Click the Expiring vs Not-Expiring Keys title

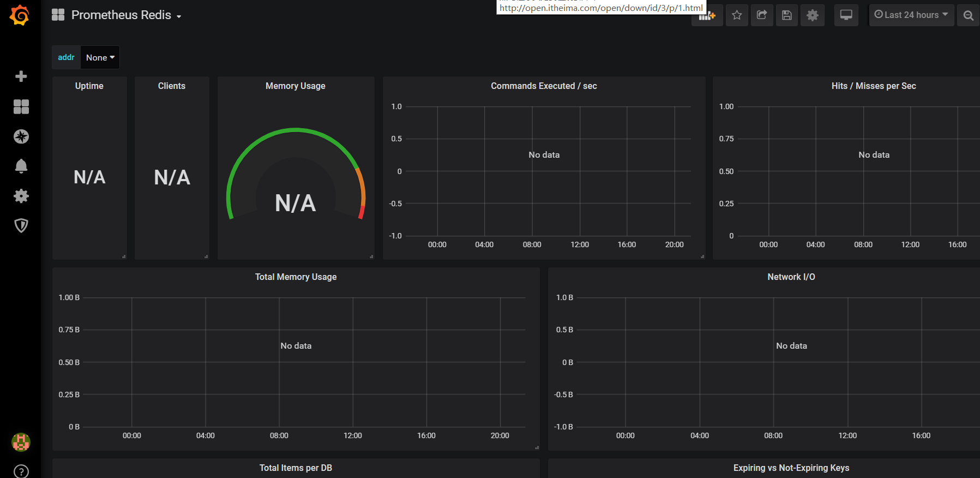(x=791, y=468)
